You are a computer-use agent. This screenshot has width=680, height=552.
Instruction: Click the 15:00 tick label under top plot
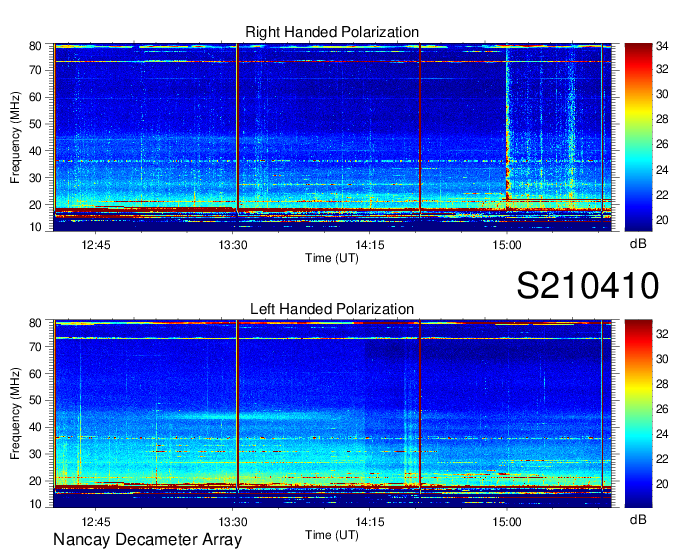click(x=507, y=245)
